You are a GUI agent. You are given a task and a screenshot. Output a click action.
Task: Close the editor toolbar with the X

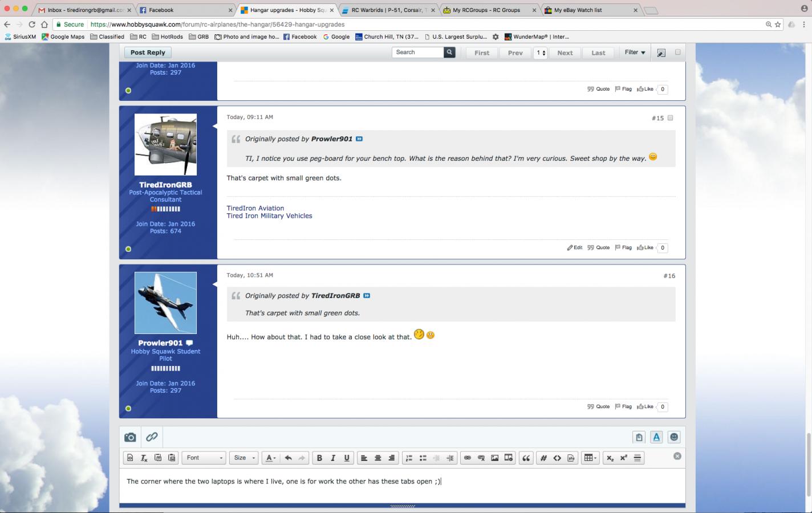pyautogui.click(x=677, y=456)
